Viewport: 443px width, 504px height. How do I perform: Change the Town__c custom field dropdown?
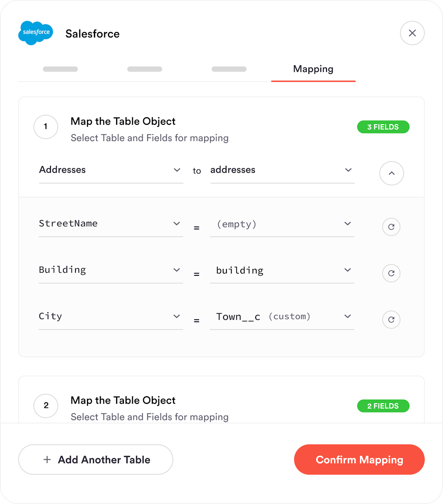click(x=282, y=317)
